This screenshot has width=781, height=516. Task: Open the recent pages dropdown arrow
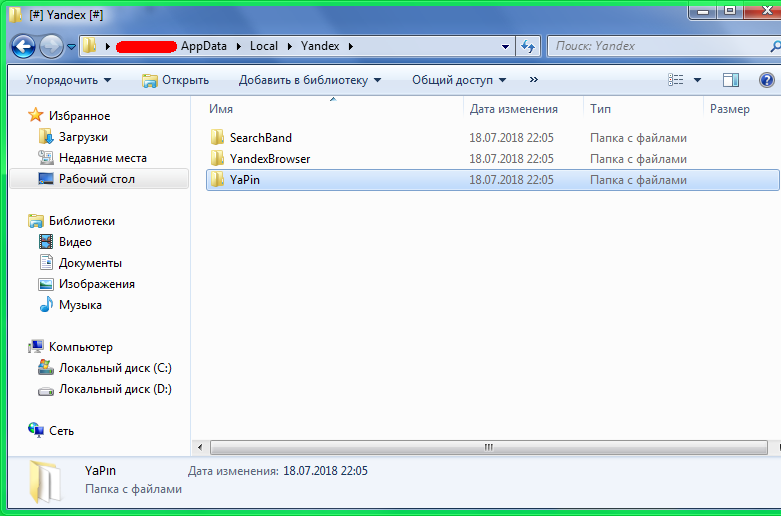tap(71, 47)
